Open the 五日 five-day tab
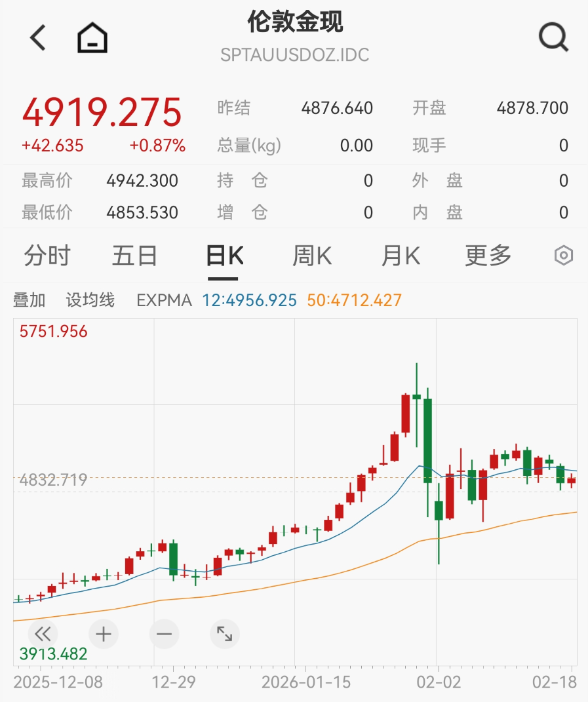 (134, 256)
